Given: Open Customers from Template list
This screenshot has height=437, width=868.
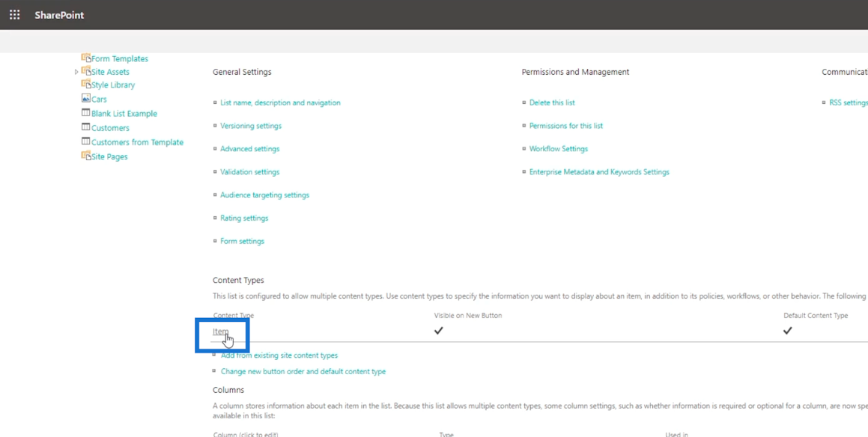Looking at the screenshot, I should coord(137,143).
